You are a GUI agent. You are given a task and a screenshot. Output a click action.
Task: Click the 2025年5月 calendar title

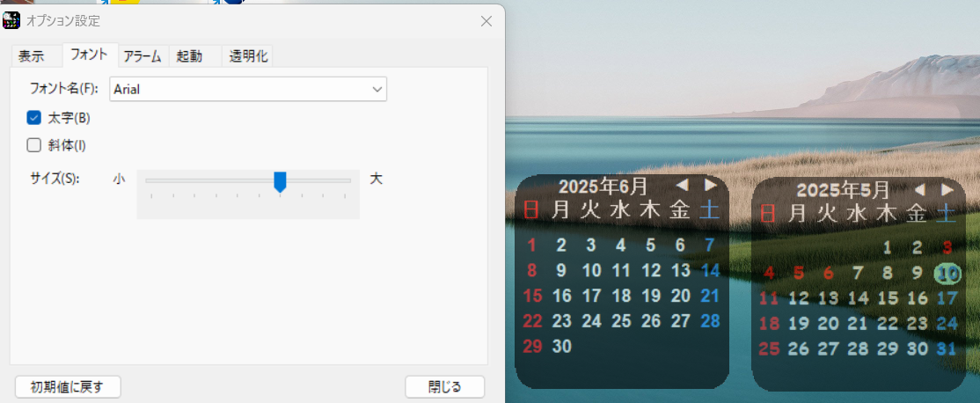point(843,189)
